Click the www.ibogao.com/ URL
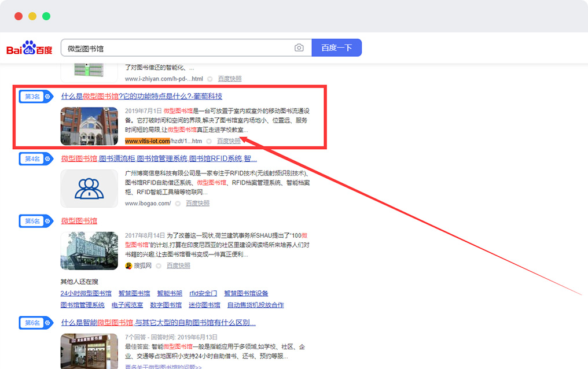This screenshot has height=369, width=588. click(148, 203)
